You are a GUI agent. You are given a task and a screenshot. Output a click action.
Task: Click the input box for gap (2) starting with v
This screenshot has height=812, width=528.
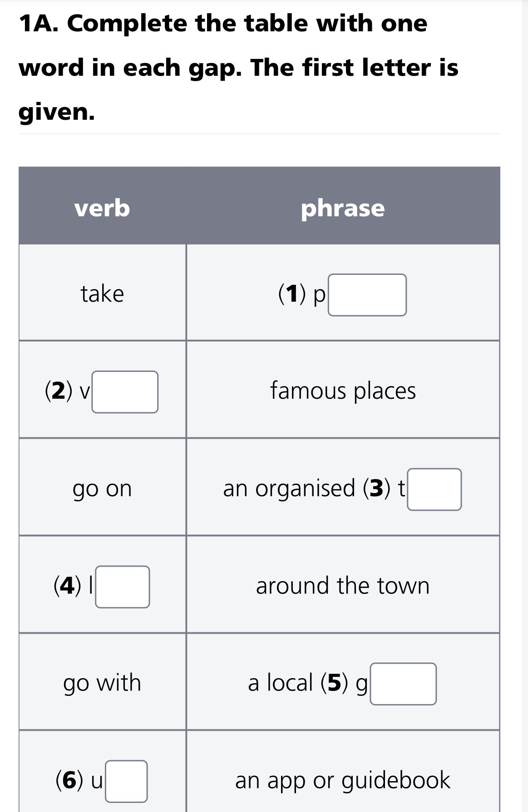click(125, 391)
